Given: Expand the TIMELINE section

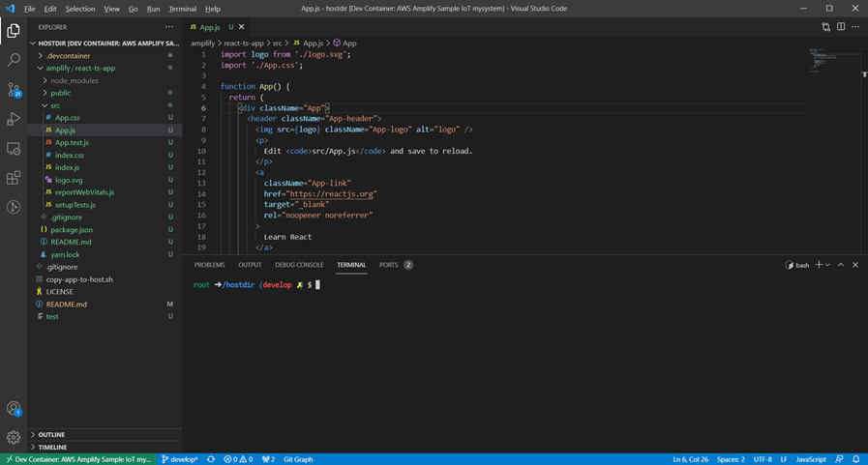Looking at the screenshot, I should pyautogui.click(x=52, y=448).
